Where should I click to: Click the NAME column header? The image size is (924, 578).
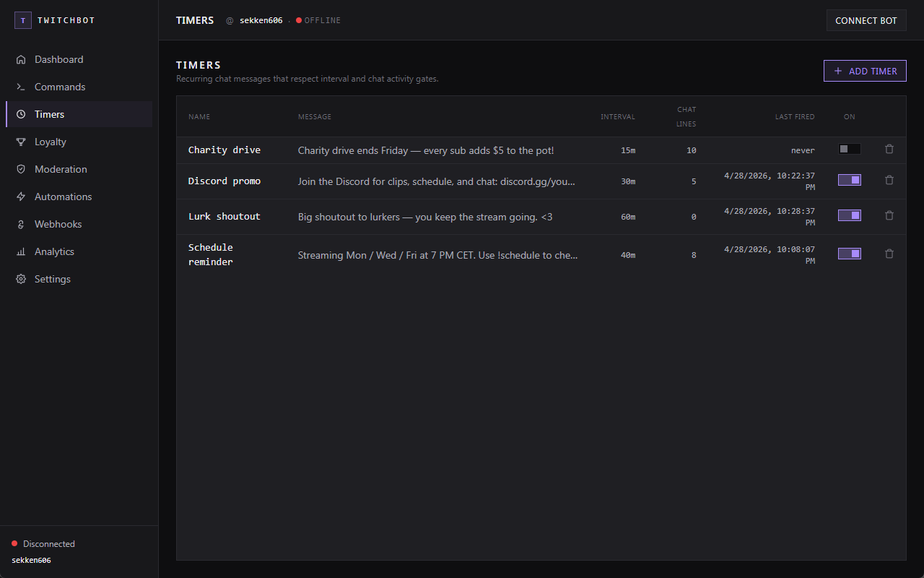click(x=199, y=117)
